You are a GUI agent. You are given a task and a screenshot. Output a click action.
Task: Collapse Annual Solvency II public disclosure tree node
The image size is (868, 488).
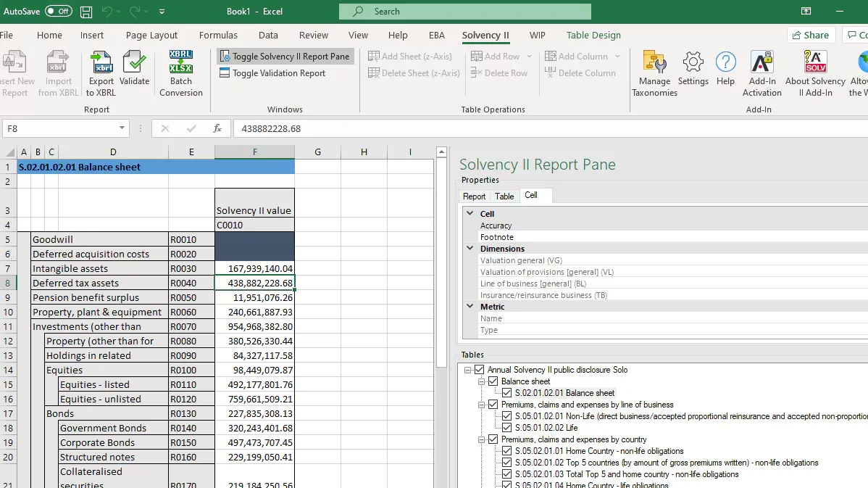[468, 370]
